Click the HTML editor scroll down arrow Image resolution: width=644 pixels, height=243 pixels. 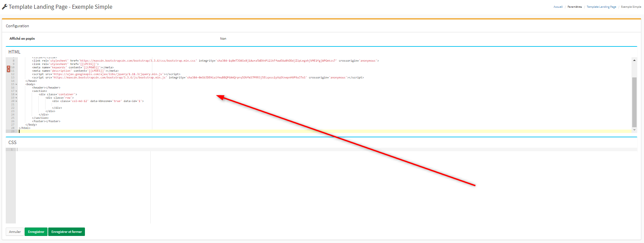coord(634,130)
